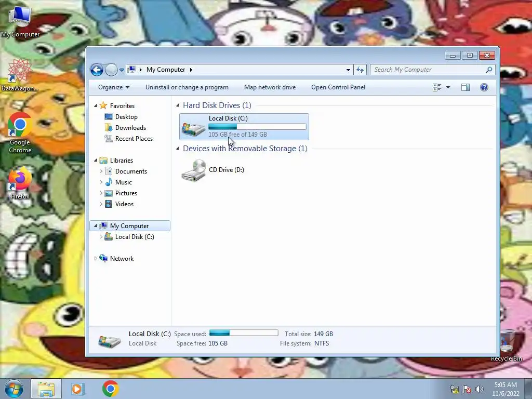Open My Computer desktop icon
The width and height of the screenshot is (532, 399).
[x=20, y=21]
